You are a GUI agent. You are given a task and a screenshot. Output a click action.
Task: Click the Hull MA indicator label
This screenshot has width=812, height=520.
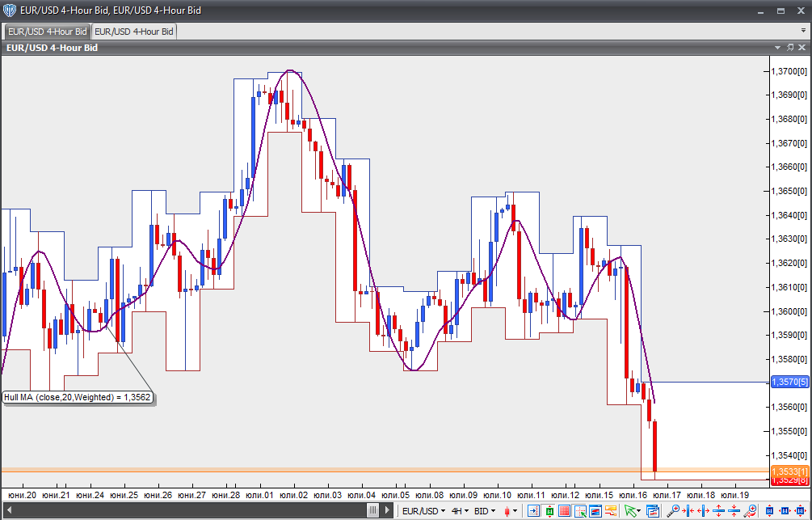pyautogui.click(x=78, y=397)
